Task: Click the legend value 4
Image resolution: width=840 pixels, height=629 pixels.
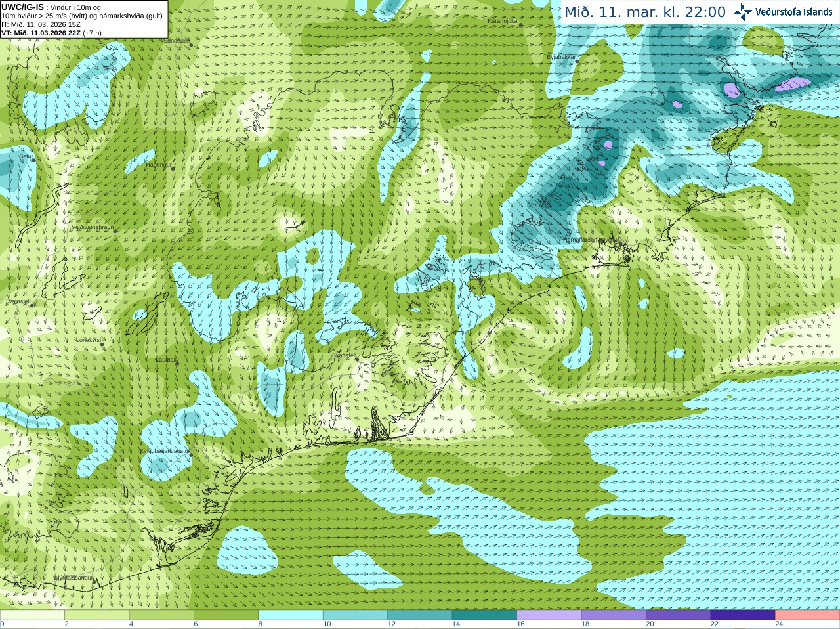Action: pyautogui.click(x=131, y=624)
